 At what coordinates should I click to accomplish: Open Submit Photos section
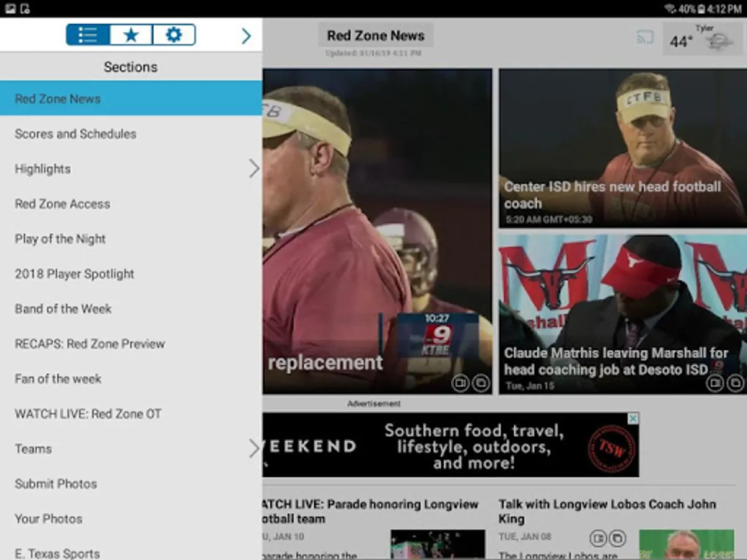(131, 483)
